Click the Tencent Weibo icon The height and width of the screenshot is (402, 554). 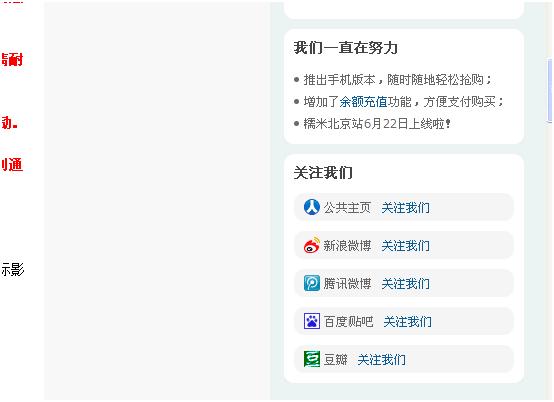(312, 283)
